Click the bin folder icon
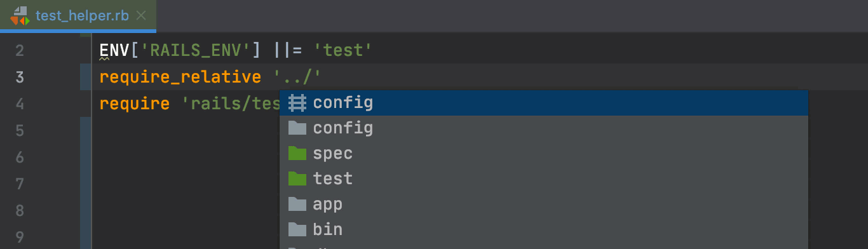Image resolution: width=868 pixels, height=249 pixels. (297, 229)
